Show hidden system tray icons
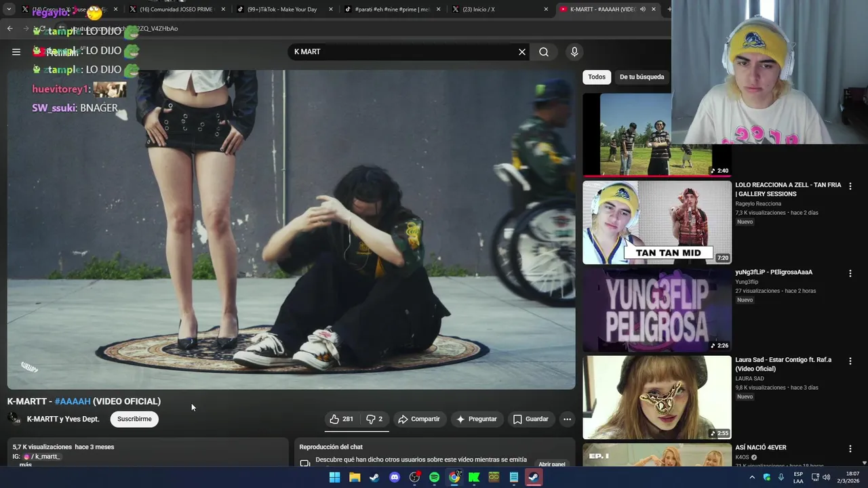868x488 pixels. coord(752,477)
